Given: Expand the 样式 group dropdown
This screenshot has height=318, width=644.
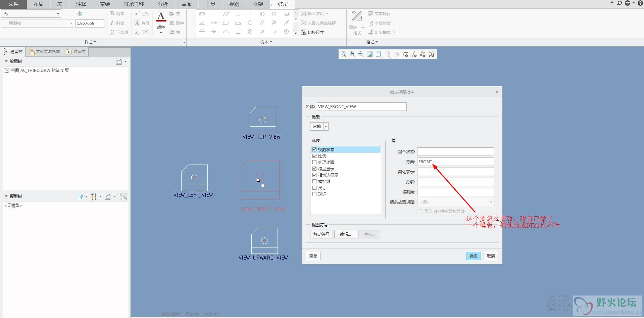Looking at the screenshot, I should pos(90,42).
